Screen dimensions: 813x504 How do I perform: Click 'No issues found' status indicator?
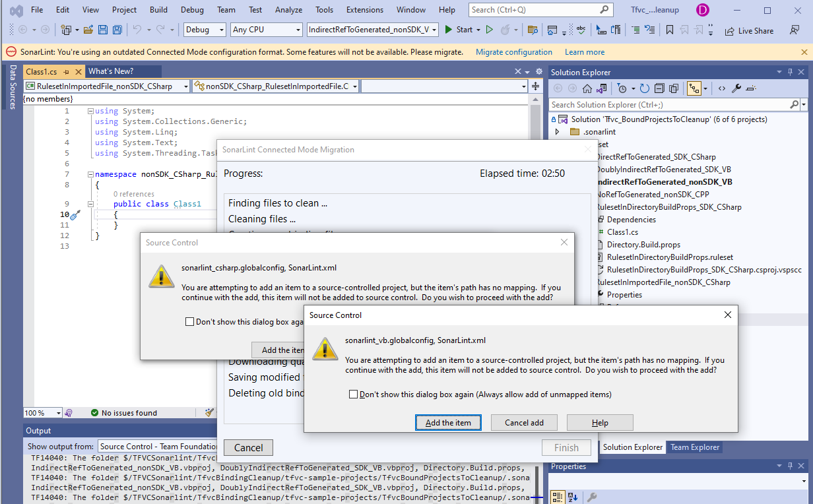(x=124, y=413)
